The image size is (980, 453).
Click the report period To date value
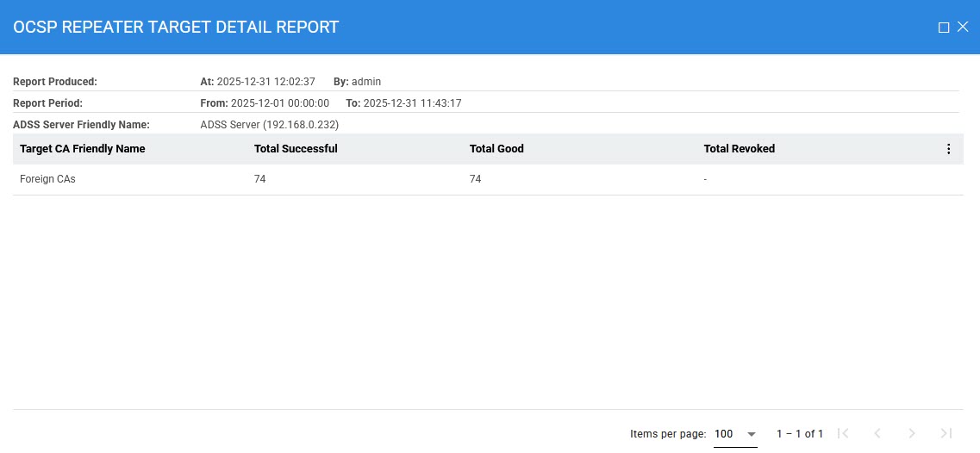coord(412,103)
